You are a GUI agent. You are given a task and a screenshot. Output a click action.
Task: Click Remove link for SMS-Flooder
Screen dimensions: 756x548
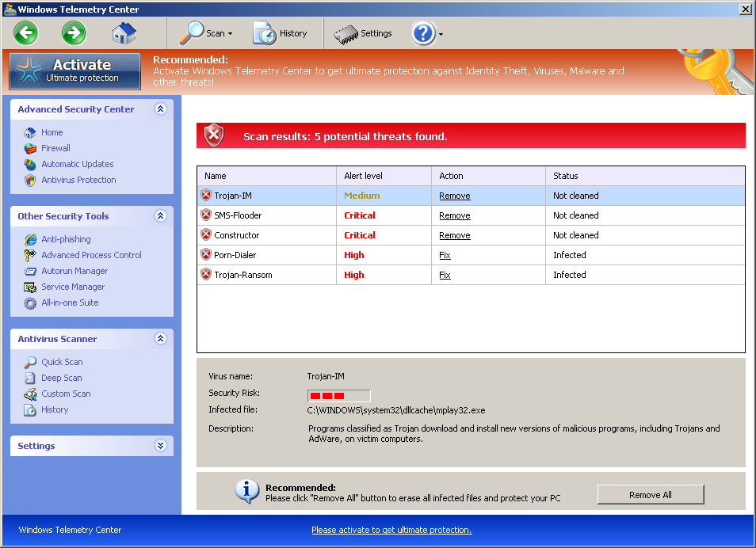click(x=455, y=215)
